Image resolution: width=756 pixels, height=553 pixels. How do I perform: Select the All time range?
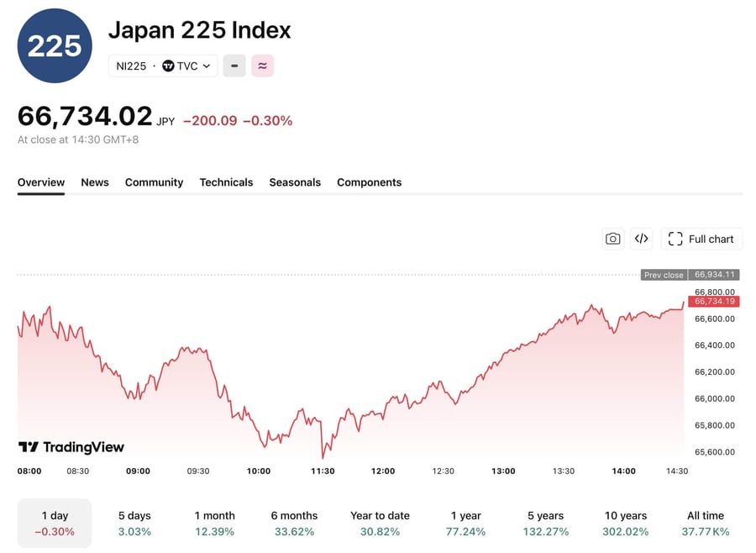point(706,524)
